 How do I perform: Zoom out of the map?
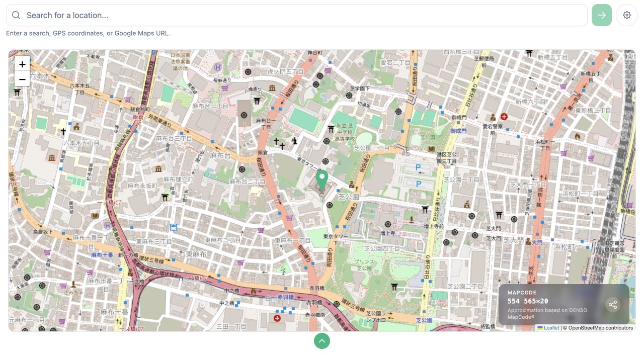[22, 79]
